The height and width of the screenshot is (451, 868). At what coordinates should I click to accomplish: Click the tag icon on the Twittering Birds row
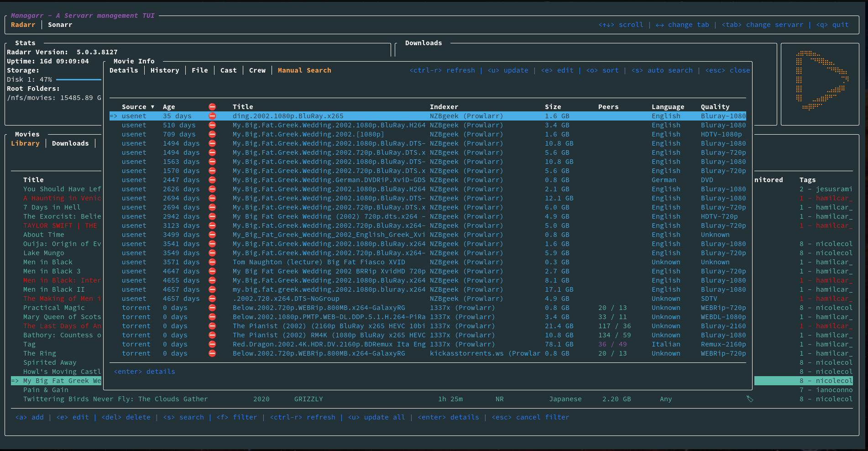(x=749, y=399)
